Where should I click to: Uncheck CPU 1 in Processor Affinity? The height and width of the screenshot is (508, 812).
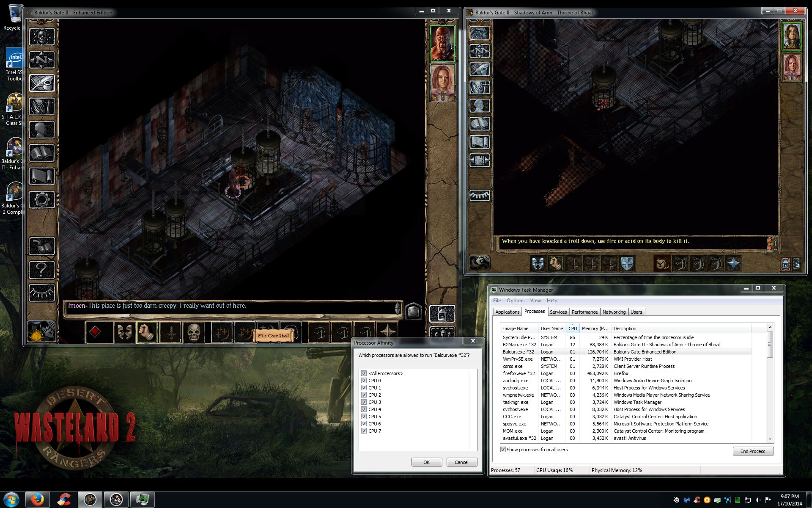(364, 388)
